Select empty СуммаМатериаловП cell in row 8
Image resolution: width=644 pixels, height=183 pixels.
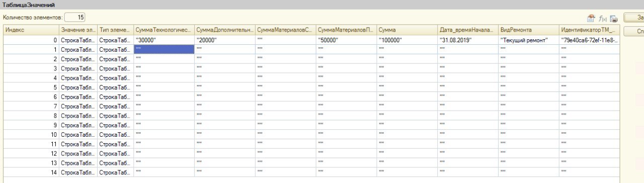pos(347,116)
